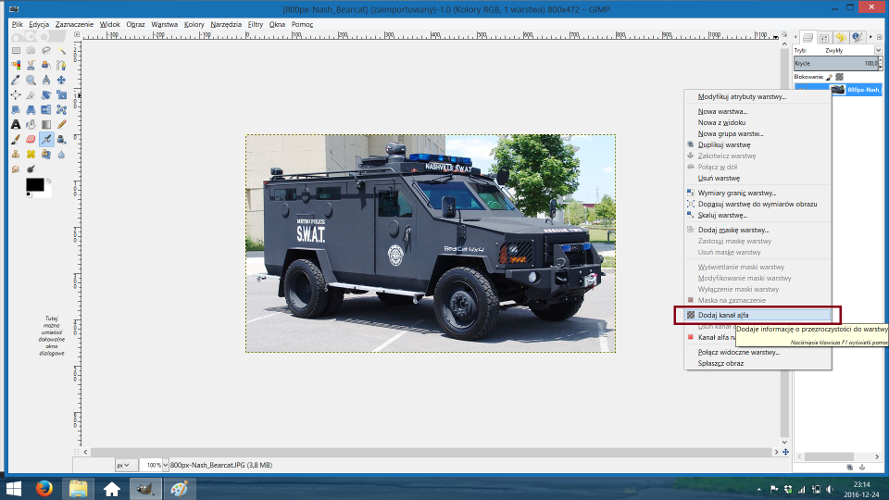Open Firefox from the taskbar

click(x=44, y=489)
